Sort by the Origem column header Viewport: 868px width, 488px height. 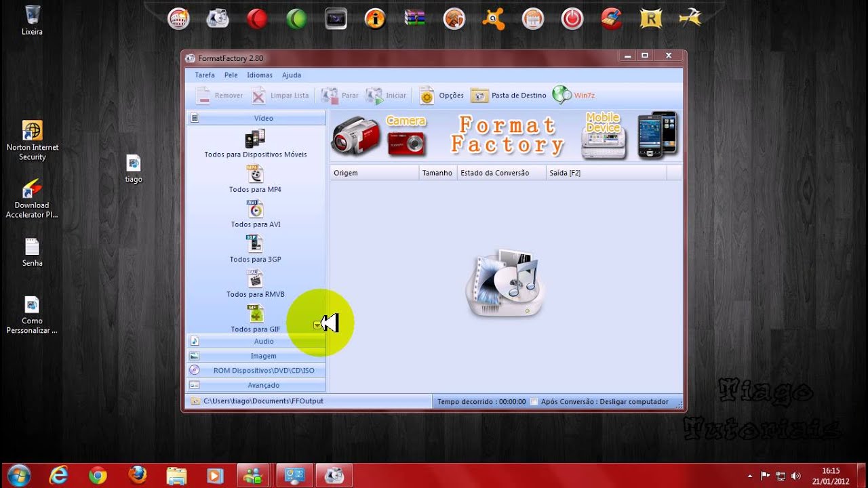click(x=374, y=173)
